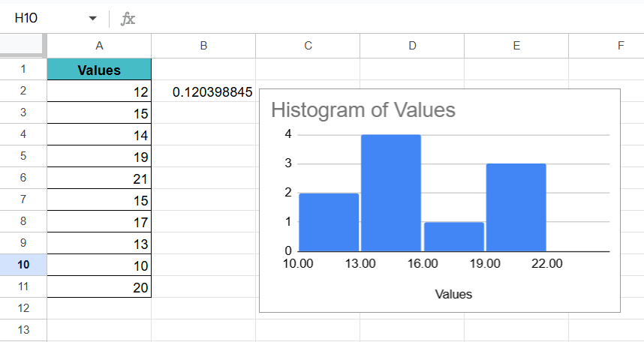The image size is (644, 342).
Task: Select column D header
Action: (412, 46)
